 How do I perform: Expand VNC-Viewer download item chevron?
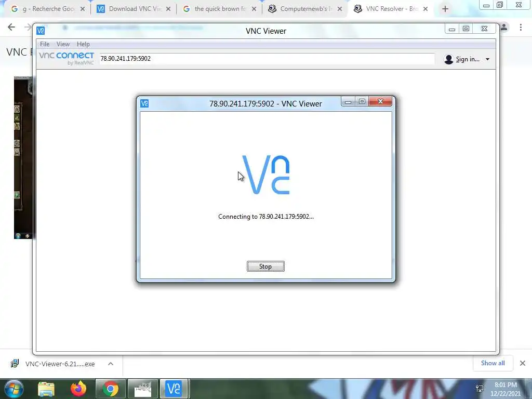coord(111,364)
